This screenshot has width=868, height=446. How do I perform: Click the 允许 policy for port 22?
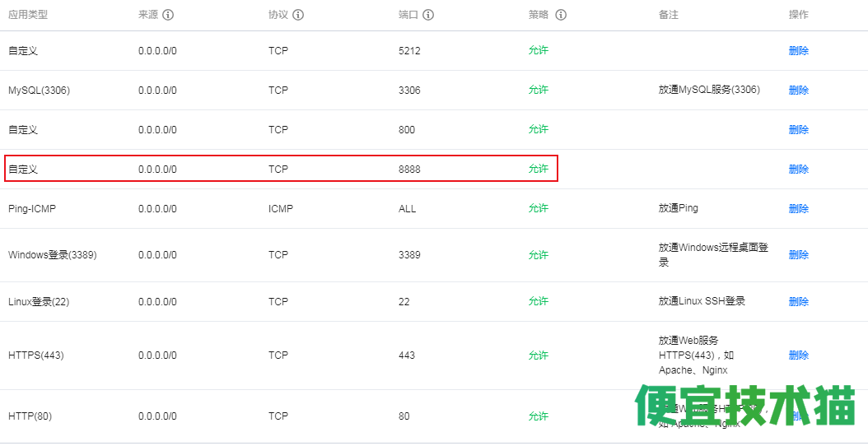(538, 301)
